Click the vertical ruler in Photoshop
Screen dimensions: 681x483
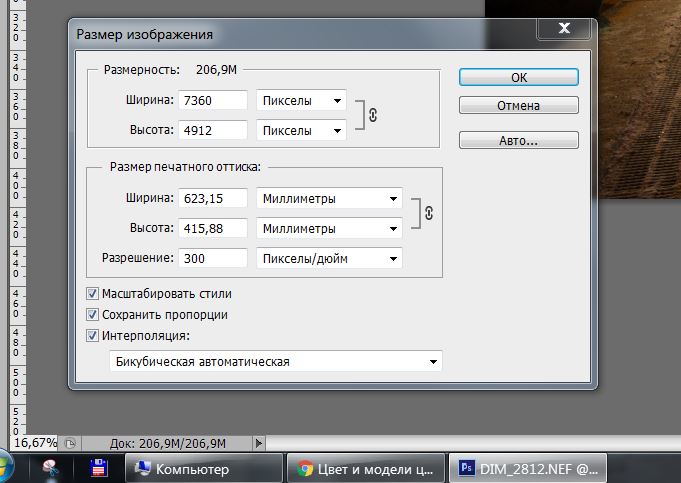pos(17,217)
